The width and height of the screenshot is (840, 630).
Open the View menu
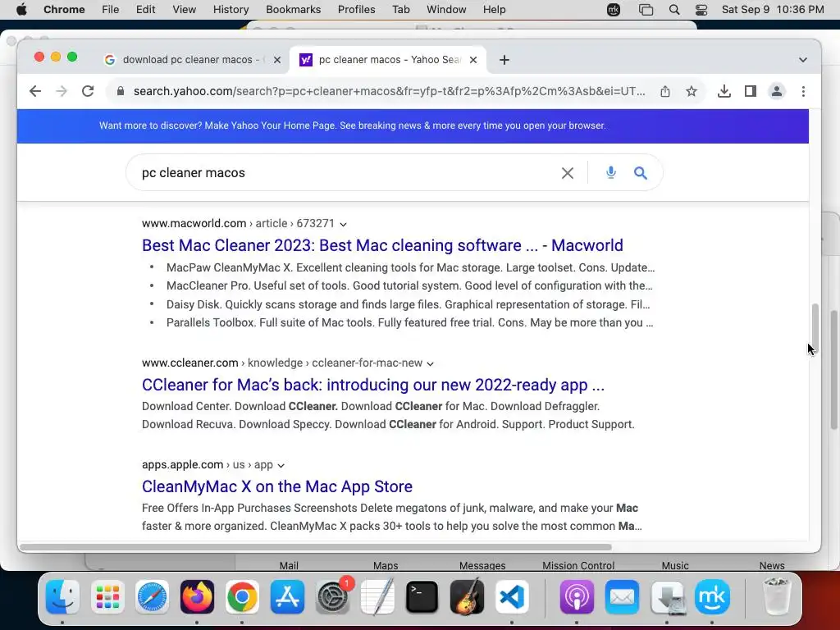[x=185, y=10]
